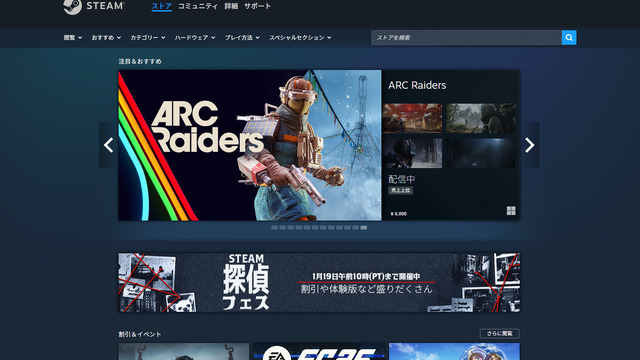Screen dimensions: 640x360
Task: Open the カテゴリー dropdown
Action: click(x=148, y=38)
